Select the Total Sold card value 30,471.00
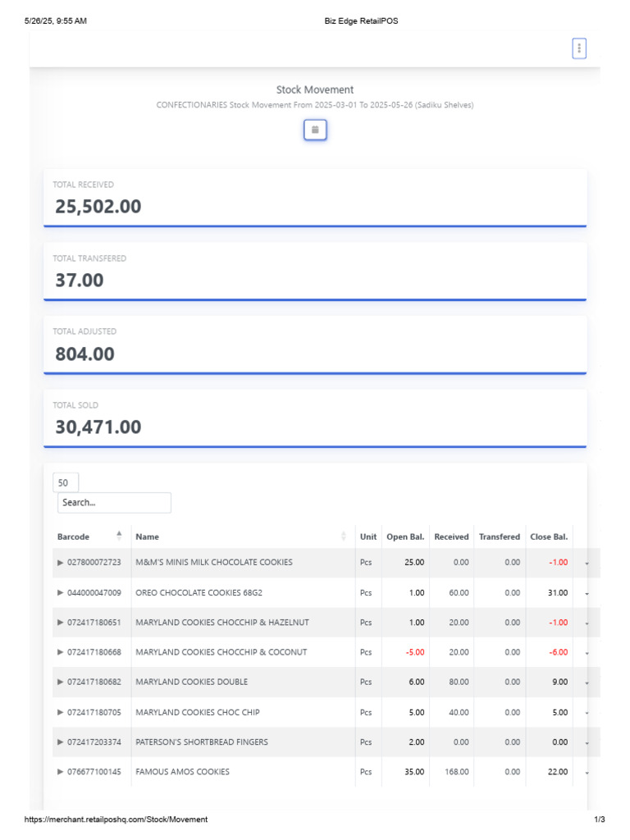This screenshot has width=630, height=840. tap(98, 427)
